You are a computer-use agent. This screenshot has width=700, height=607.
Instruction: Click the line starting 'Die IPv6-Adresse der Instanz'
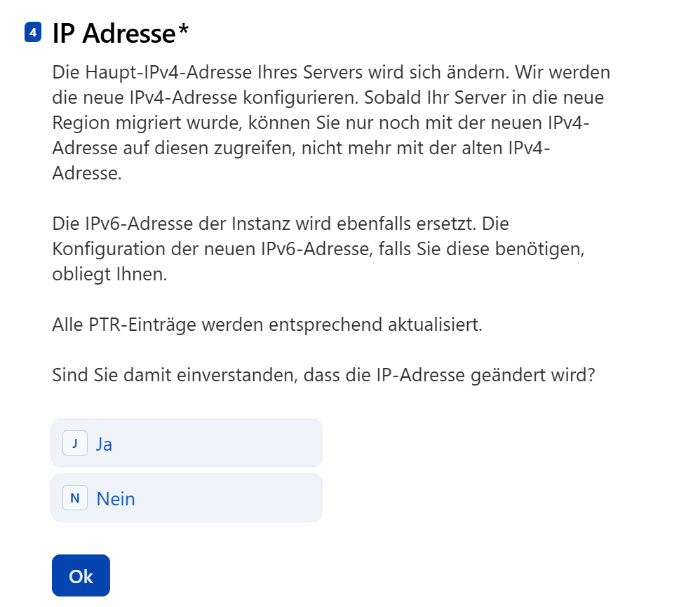pyautogui.click(x=281, y=224)
